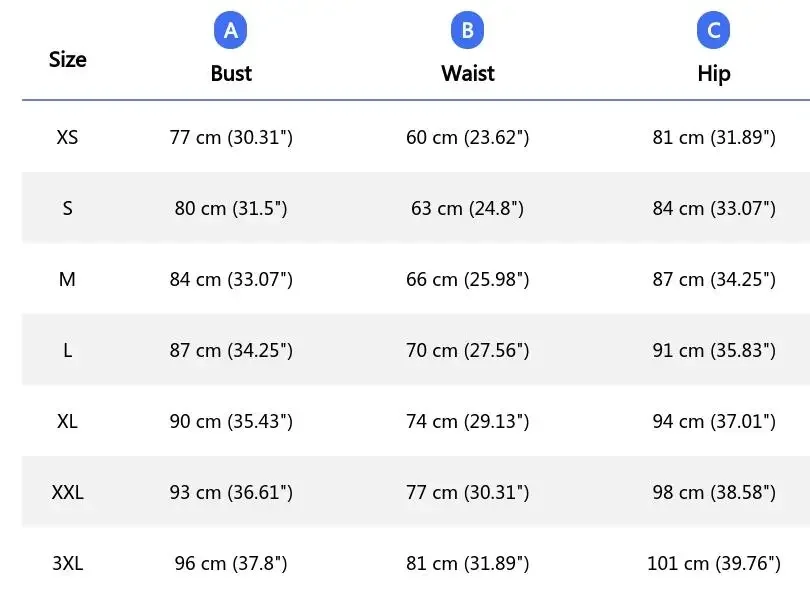Image resolution: width=810 pixels, height=615 pixels.
Task: Click the Size column header
Action: tap(68, 59)
